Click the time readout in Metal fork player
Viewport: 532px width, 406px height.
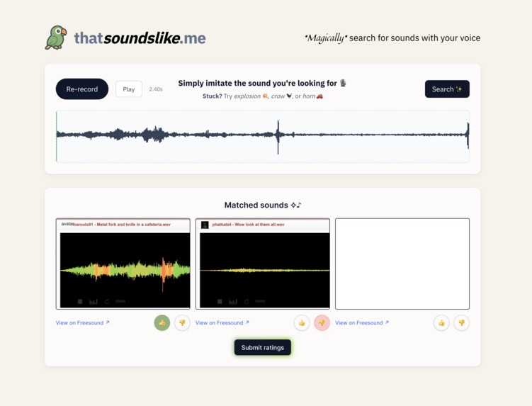pyautogui.click(x=120, y=301)
